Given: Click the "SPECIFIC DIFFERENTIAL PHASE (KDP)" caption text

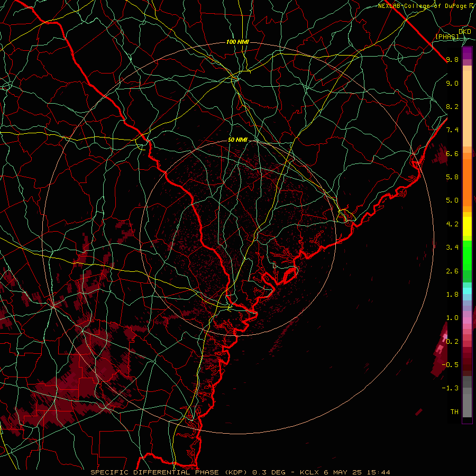Looking at the screenshot, I should point(170,472).
